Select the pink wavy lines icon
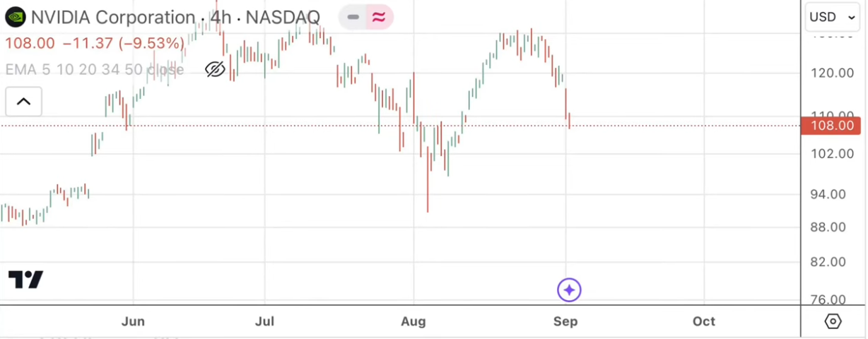The height and width of the screenshot is (339, 868). [x=380, y=17]
